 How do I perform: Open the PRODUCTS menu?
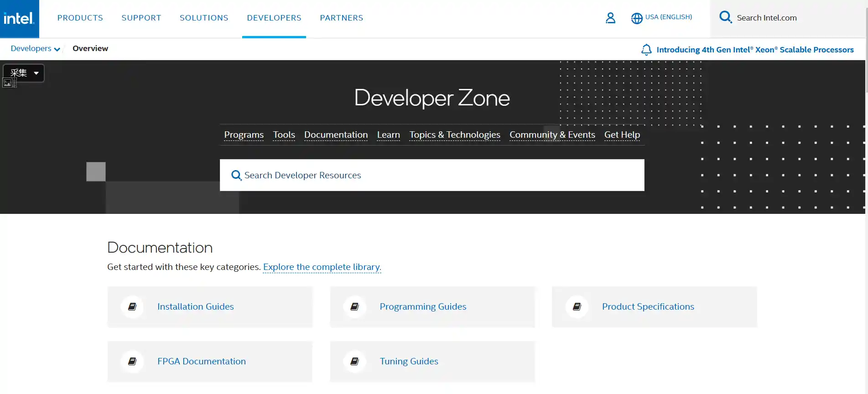coord(80,18)
